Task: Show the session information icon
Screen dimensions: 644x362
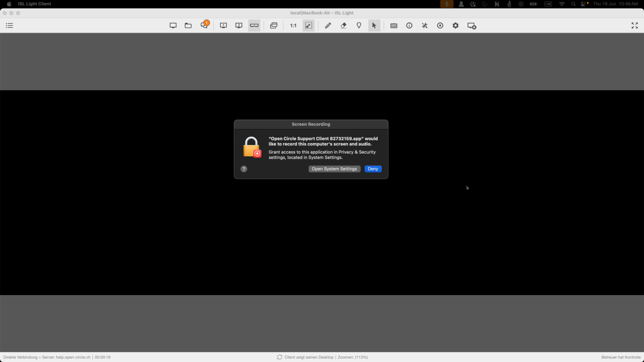Action: pyautogui.click(x=409, y=25)
